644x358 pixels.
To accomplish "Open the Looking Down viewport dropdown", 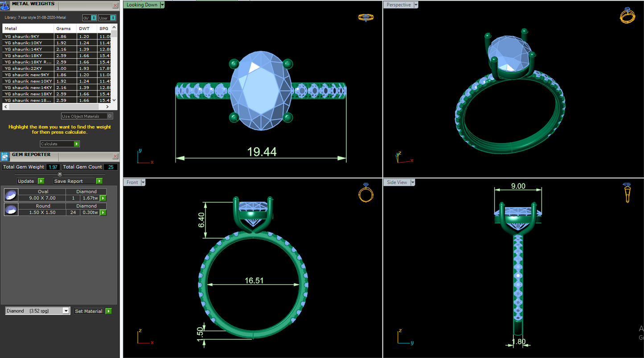I will tap(162, 5).
